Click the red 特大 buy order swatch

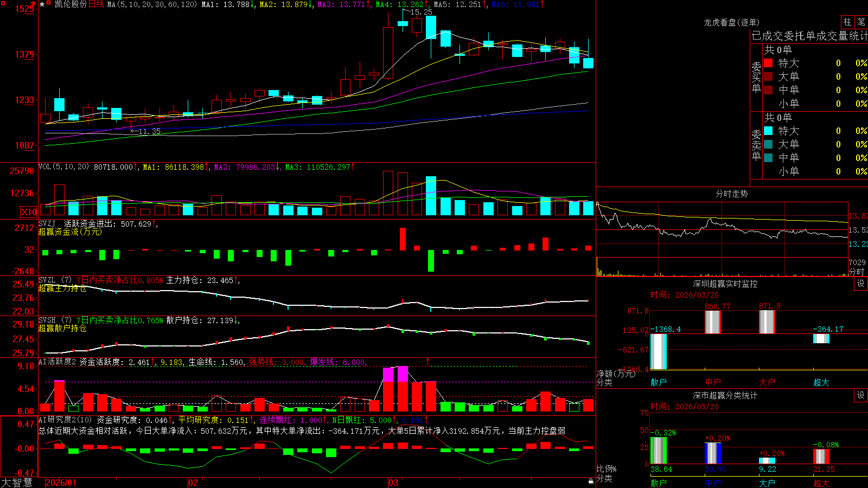pos(768,63)
